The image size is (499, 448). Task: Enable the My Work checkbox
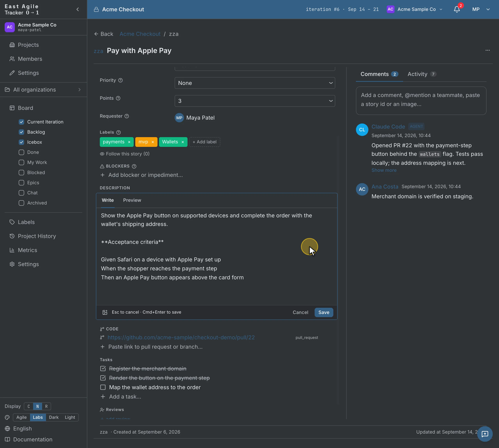pos(21,162)
